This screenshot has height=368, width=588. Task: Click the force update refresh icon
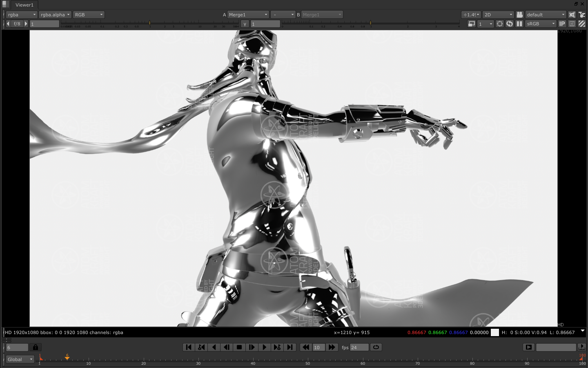510,24
